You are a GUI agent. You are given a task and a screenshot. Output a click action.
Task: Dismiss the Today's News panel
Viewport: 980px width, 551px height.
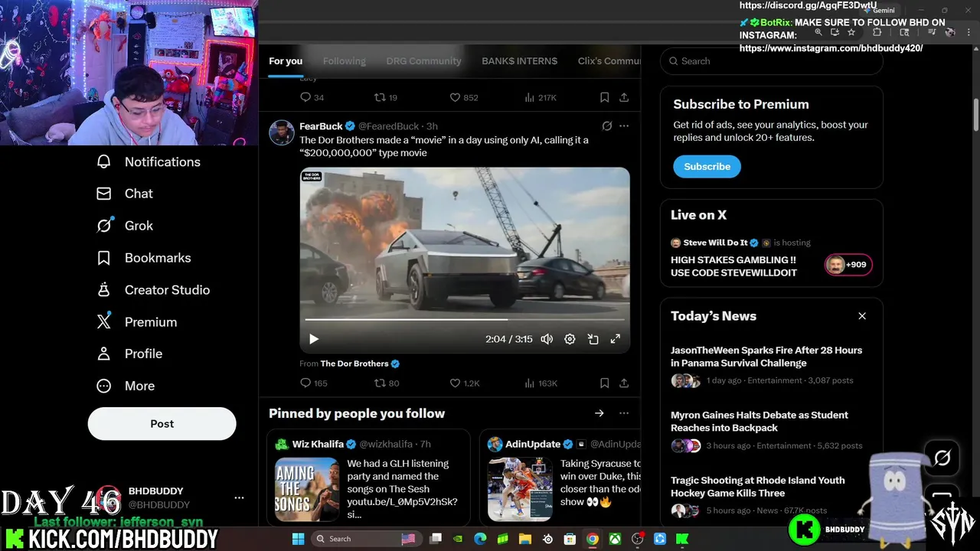click(x=862, y=316)
